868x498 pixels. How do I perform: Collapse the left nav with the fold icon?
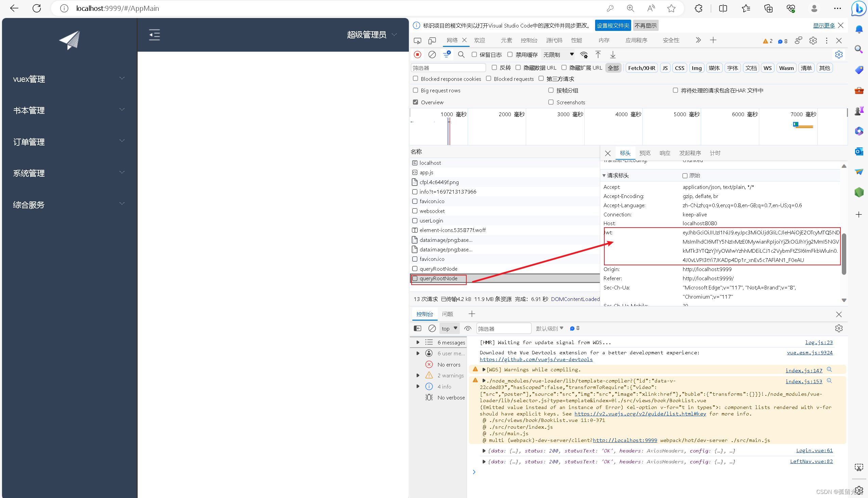coord(154,35)
